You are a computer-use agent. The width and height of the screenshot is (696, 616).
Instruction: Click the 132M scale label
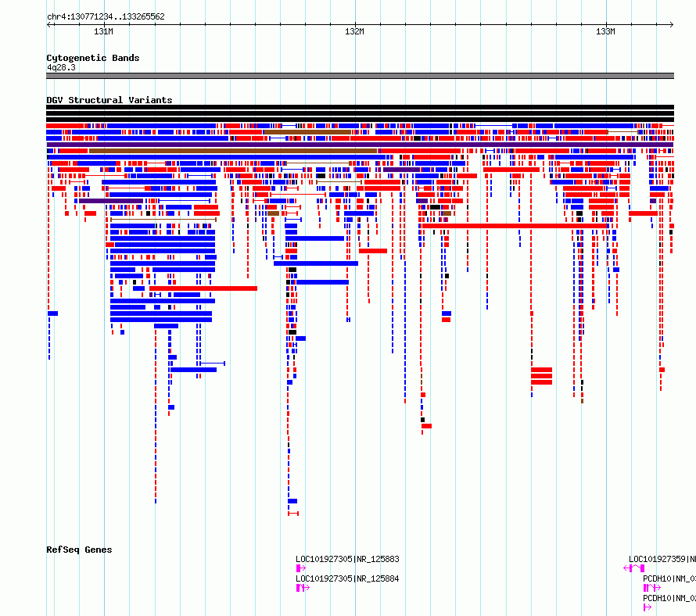tap(355, 31)
